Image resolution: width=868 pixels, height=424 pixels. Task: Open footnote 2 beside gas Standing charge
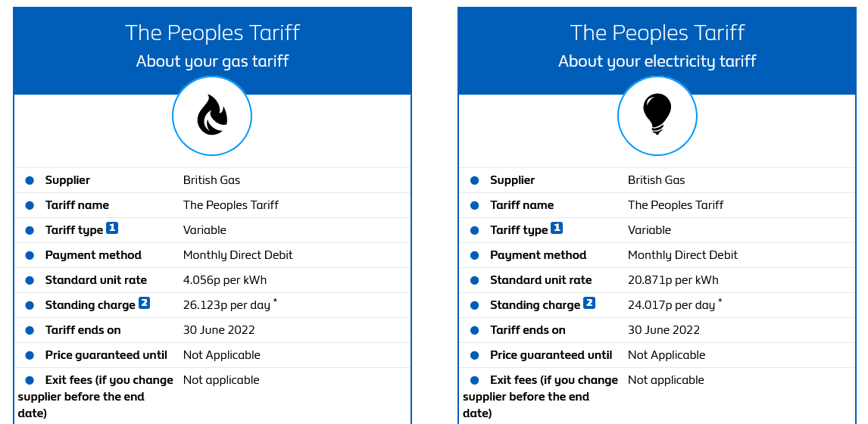pos(144,304)
